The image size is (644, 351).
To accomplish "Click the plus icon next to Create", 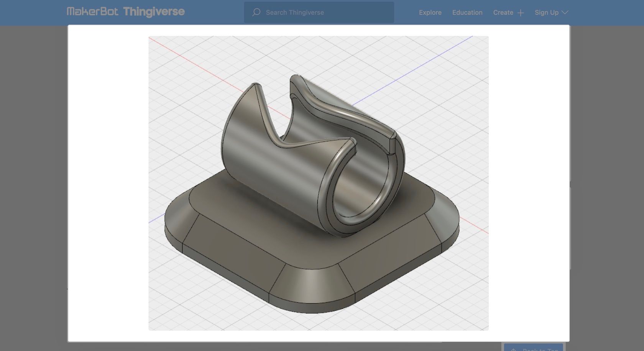I will click(x=521, y=13).
